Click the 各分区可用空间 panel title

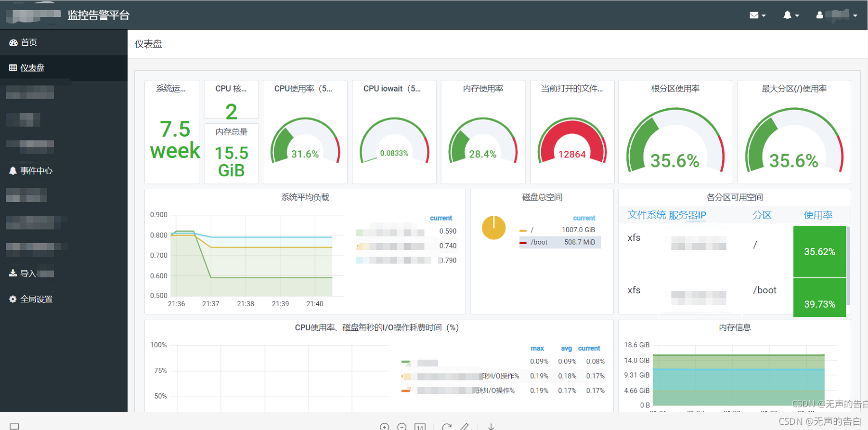coord(735,197)
